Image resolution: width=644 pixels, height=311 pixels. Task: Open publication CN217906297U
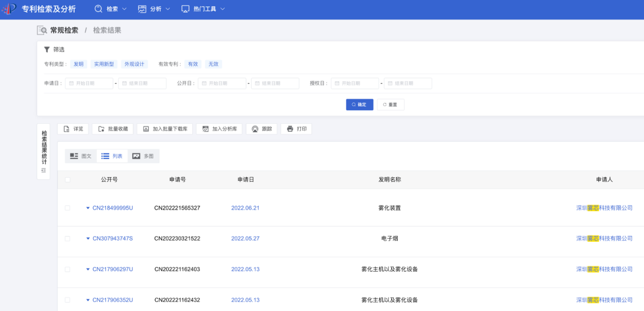pyautogui.click(x=113, y=270)
